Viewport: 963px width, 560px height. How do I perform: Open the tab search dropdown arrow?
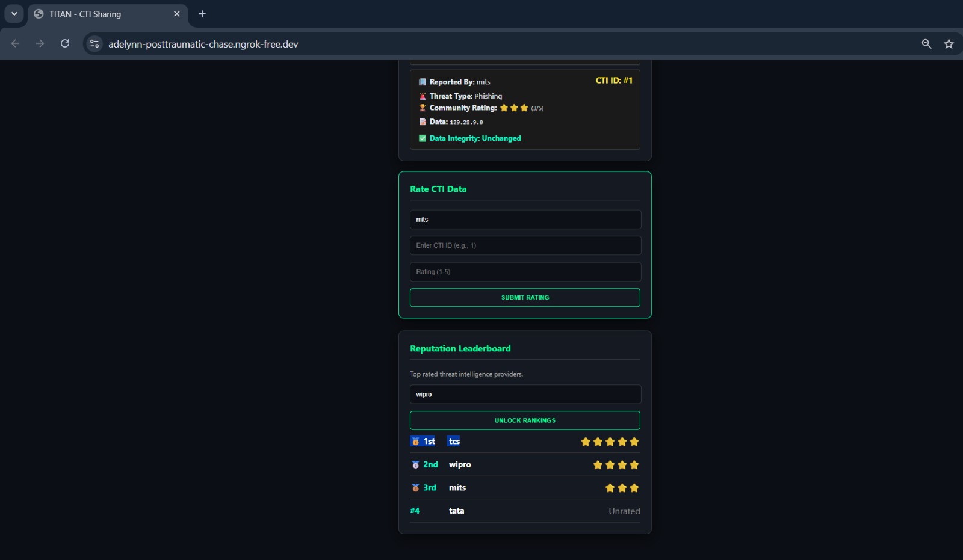pyautogui.click(x=14, y=14)
